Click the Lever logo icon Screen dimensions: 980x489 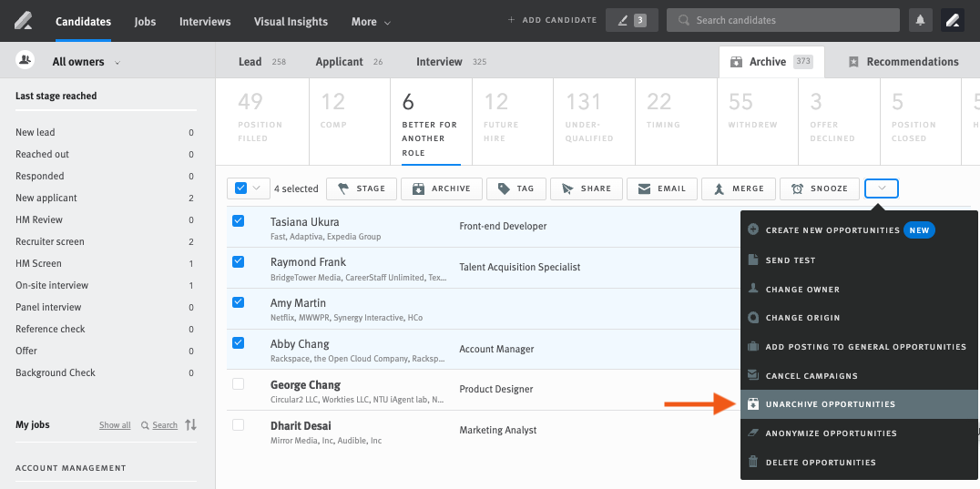(x=24, y=21)
